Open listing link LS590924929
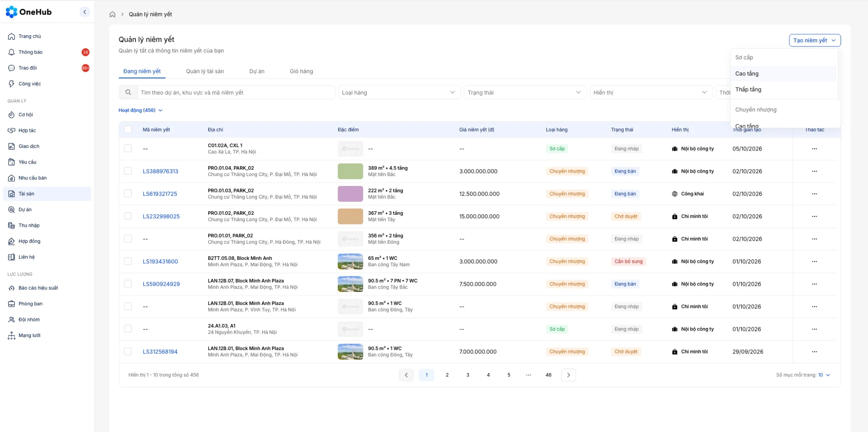The height and width of the screenshot is (432, 868). pos(161,284)
